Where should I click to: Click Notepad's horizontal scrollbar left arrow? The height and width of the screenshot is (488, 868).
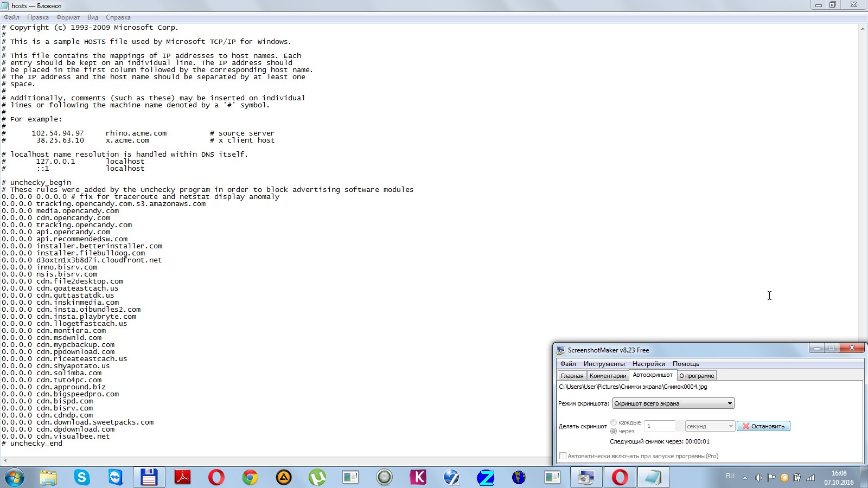pyautogui.click(x=5, y=461)
